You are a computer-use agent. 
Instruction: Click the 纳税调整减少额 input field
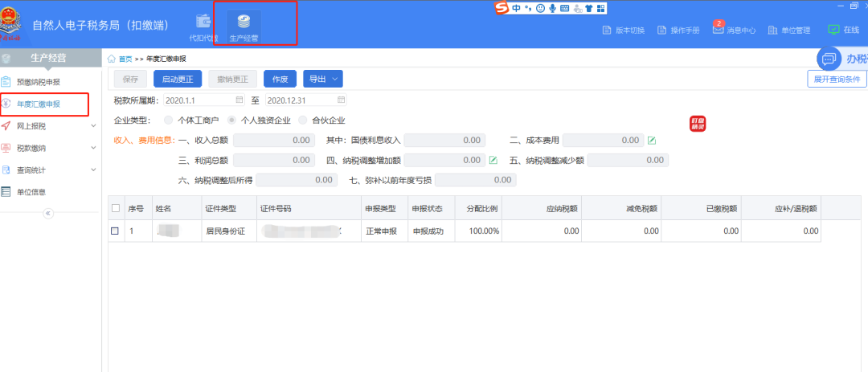click(628, 161)
